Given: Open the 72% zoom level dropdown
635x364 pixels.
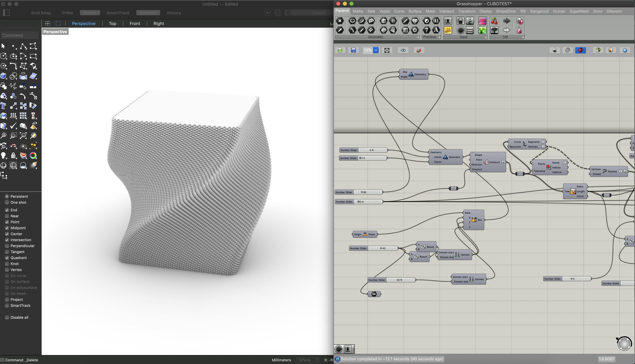Looking at the screenshot, I should point(376,50).
